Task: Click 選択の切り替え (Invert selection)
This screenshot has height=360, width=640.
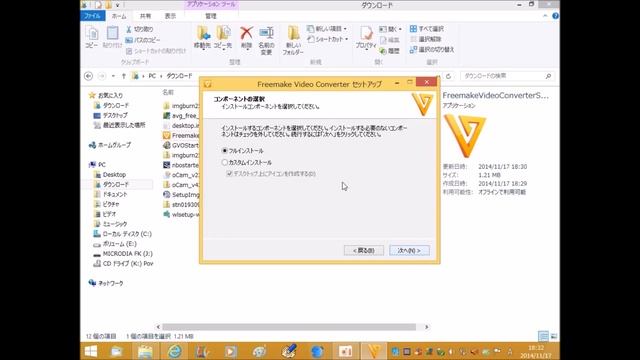Action: 432,49
